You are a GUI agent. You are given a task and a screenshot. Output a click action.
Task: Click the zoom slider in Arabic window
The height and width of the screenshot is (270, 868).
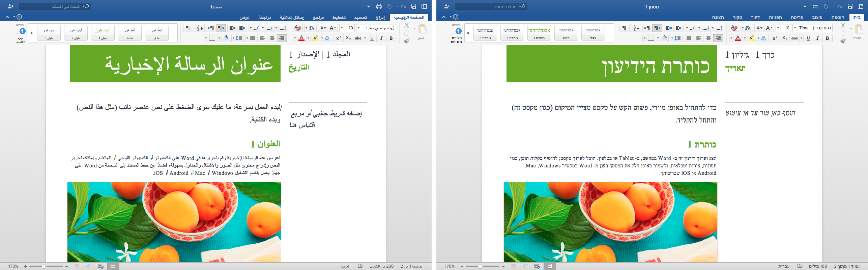point(46,266)
